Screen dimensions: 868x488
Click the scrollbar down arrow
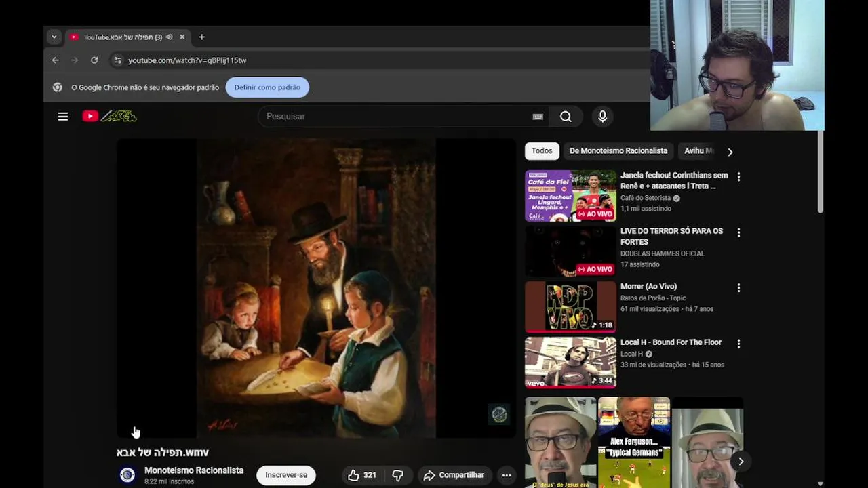821,484
